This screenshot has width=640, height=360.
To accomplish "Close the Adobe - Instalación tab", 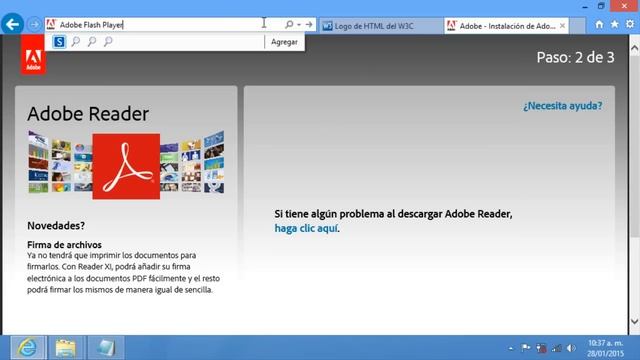I will pos(562,26).
